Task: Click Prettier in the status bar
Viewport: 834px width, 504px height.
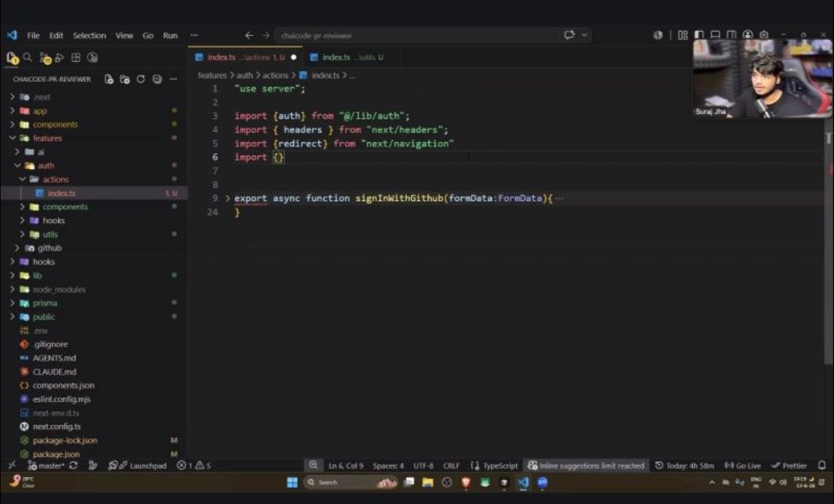Action: [789, 465]
